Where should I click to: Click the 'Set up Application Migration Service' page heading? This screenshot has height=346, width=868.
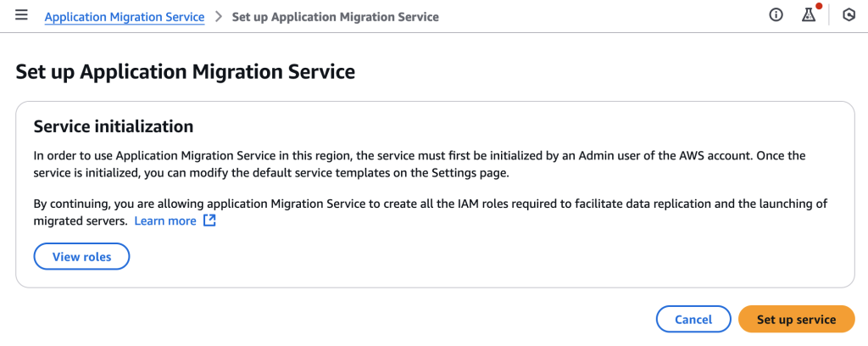(185, 72)
